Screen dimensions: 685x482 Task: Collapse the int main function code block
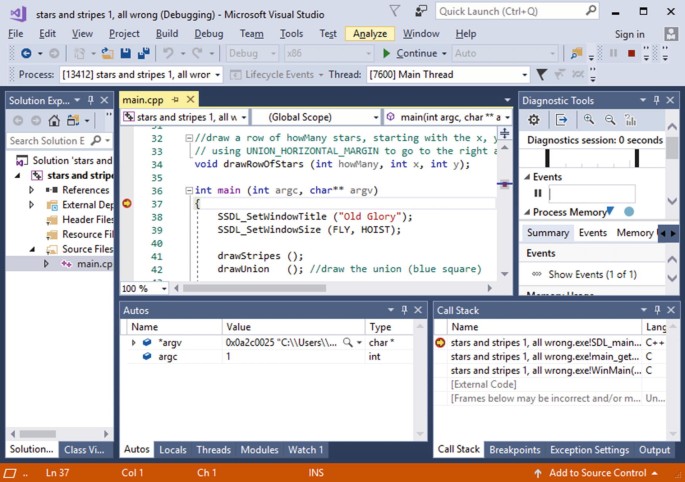190,190
